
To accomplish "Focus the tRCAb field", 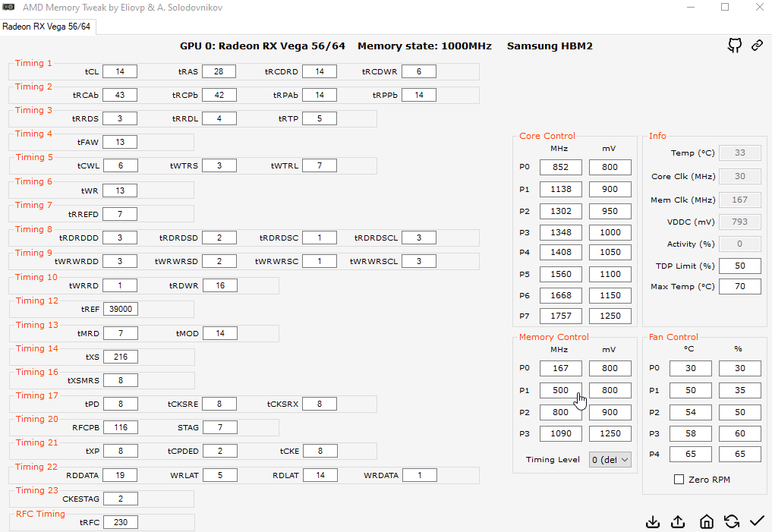I will pyautogui.click(x=120, y=95).
